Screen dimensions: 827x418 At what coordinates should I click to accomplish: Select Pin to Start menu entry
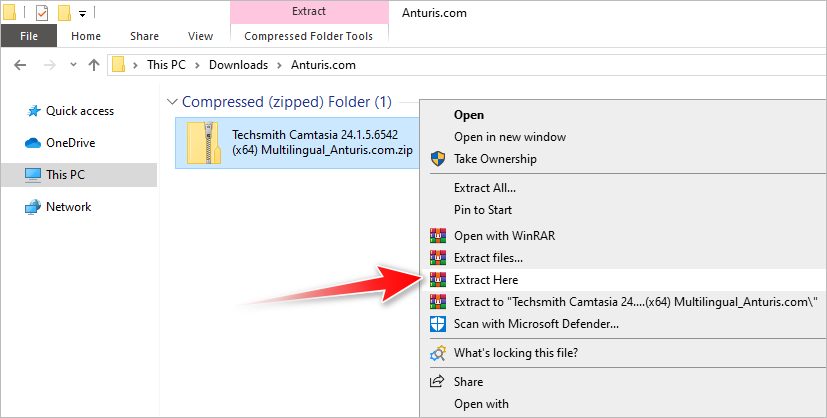482,209
